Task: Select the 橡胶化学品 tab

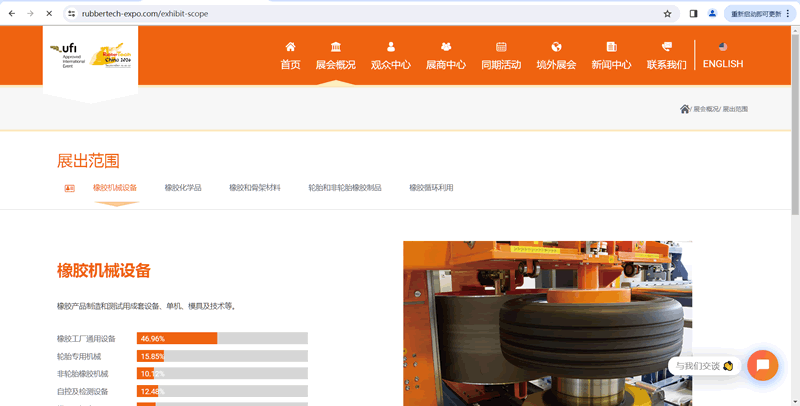Action: pyautogui.click(x=183, y=188)
